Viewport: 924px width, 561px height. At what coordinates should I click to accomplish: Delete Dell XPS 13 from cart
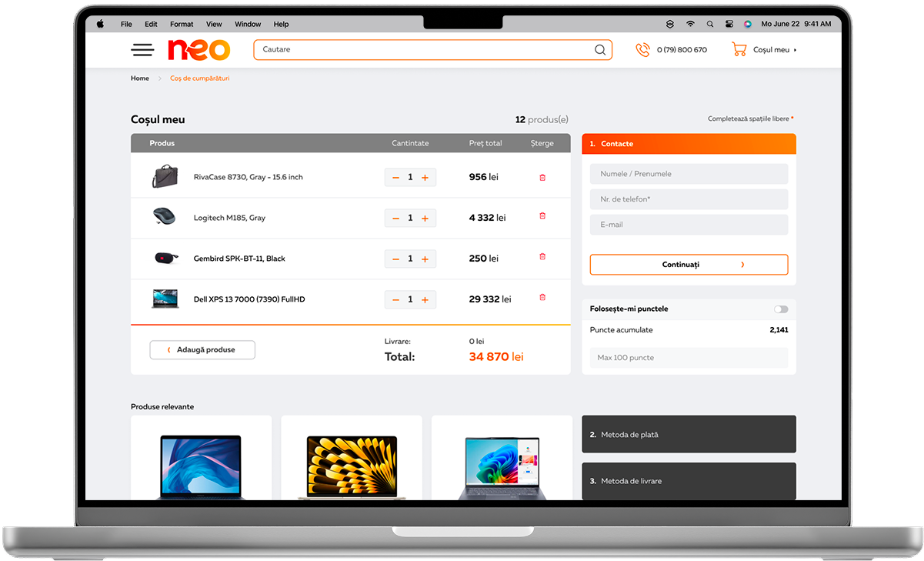(x=542, y=298)
